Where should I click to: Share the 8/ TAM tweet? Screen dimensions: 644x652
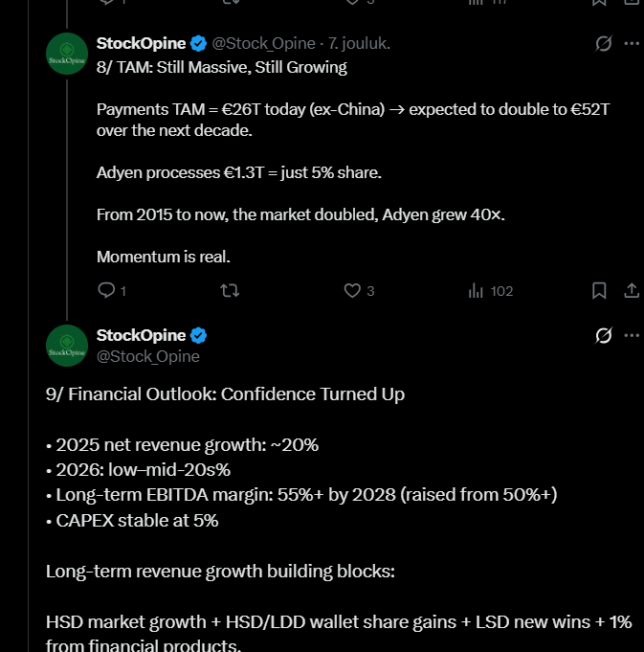tap(632, 290)
